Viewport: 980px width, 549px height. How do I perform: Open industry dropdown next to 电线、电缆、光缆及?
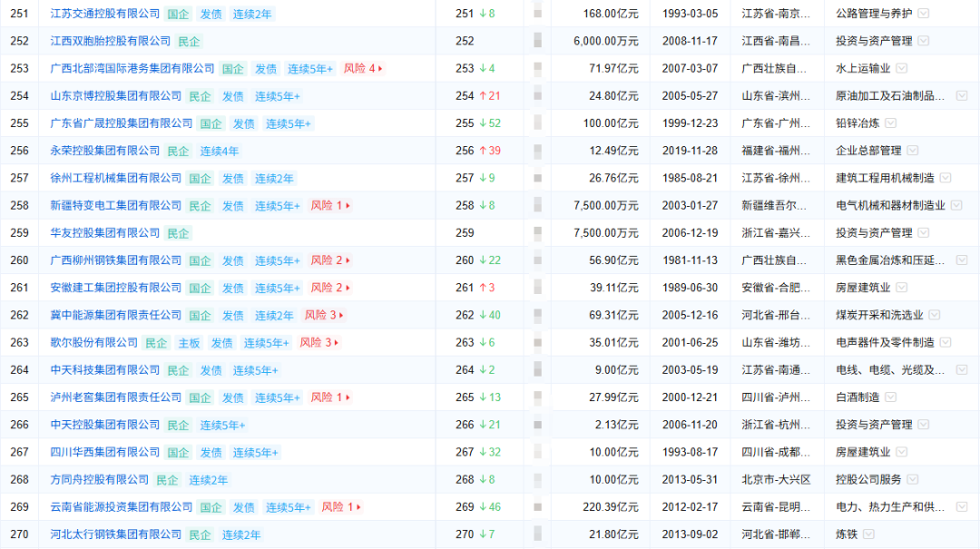(962, 369)
